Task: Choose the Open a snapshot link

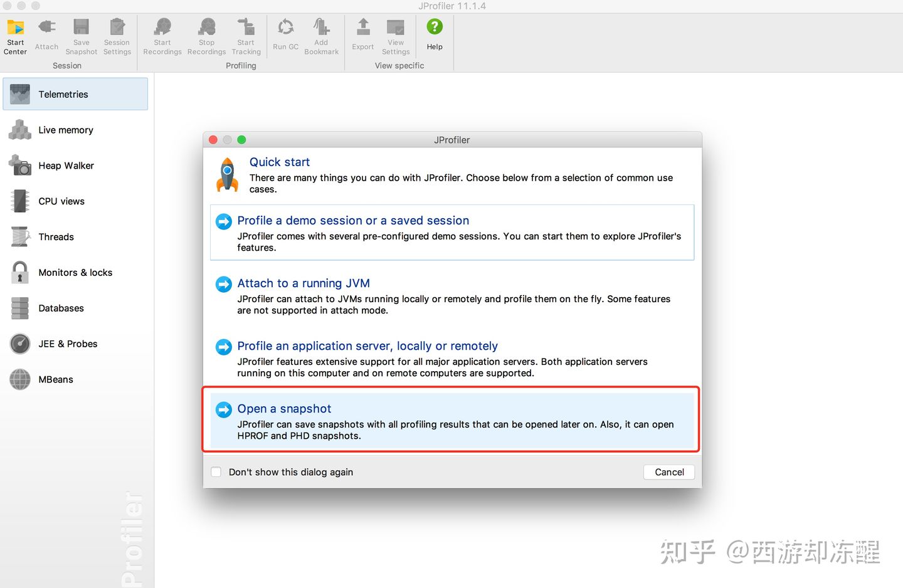Action: point(284,409)
